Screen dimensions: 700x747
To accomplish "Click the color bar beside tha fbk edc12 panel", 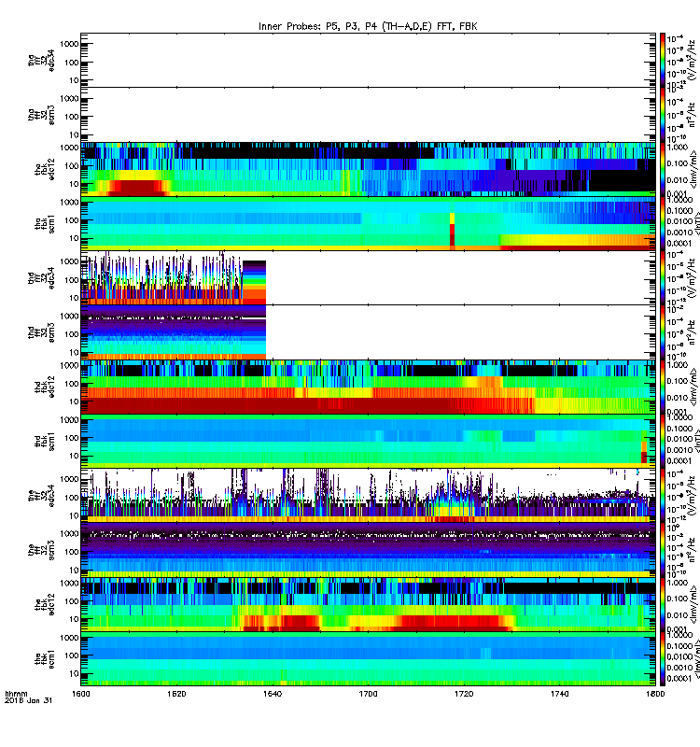I will (x=663, y=169).
